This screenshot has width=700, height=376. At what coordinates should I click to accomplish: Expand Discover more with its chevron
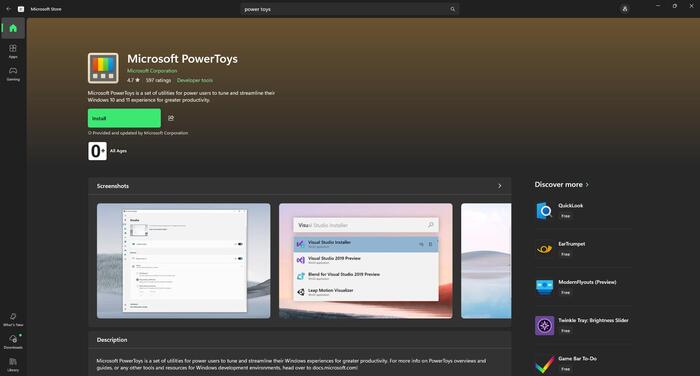(x=587, y=184)
